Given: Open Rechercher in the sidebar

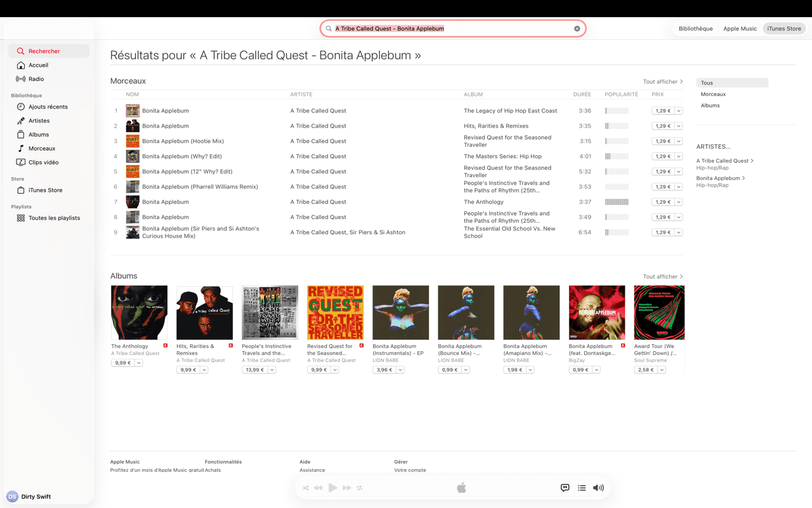Looking at the screenshot, I should click(49, 51).
